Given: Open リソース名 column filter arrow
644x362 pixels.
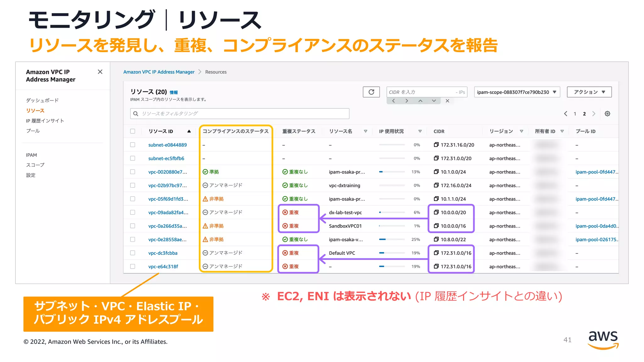Looking at the screenshot, I should [x=365, y=131].
